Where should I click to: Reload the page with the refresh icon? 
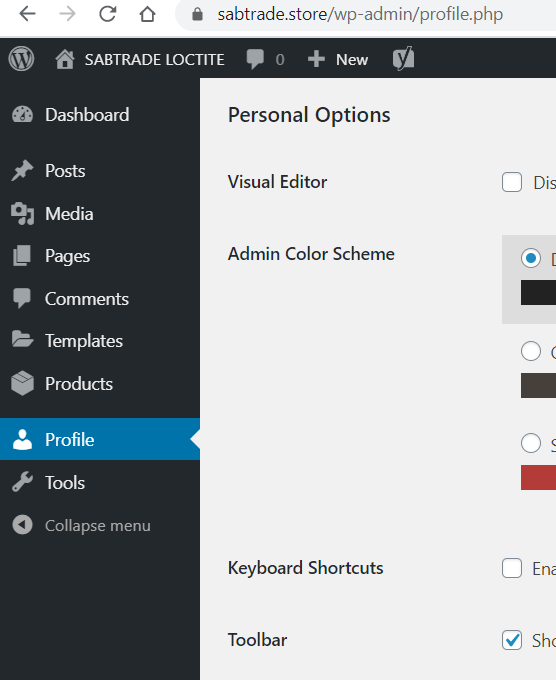(x=108, y=14)
